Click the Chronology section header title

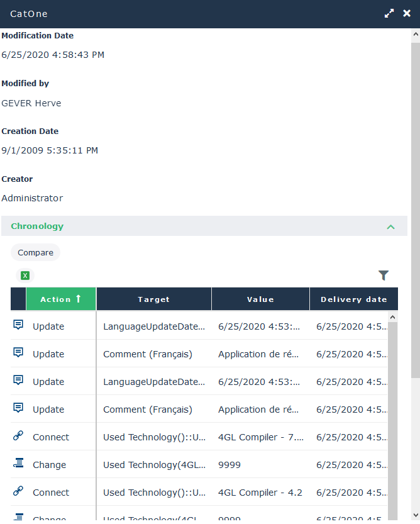pos(37,226)
